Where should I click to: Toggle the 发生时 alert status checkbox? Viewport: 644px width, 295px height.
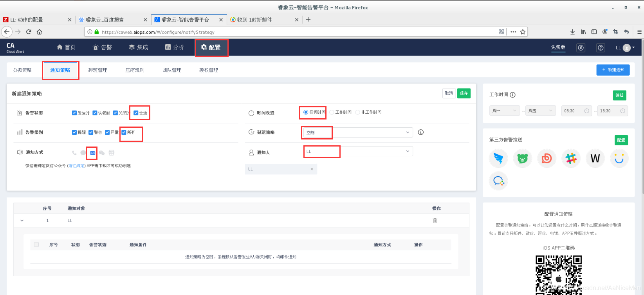pos(74,113)
